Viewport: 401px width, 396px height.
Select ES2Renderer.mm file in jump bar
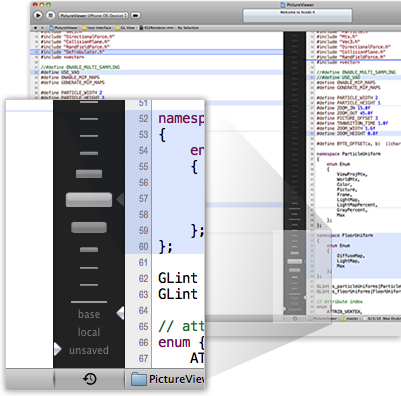pyautogui.click(x=157, y=28)
